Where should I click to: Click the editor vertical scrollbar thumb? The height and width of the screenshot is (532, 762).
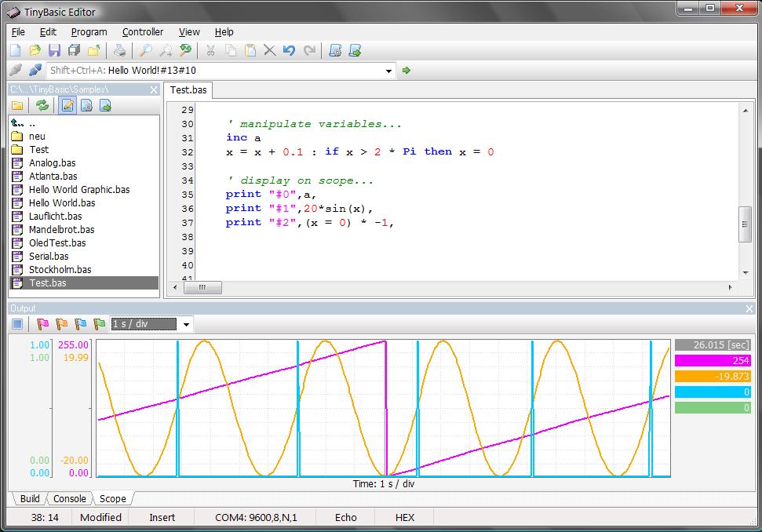(745, 223)
